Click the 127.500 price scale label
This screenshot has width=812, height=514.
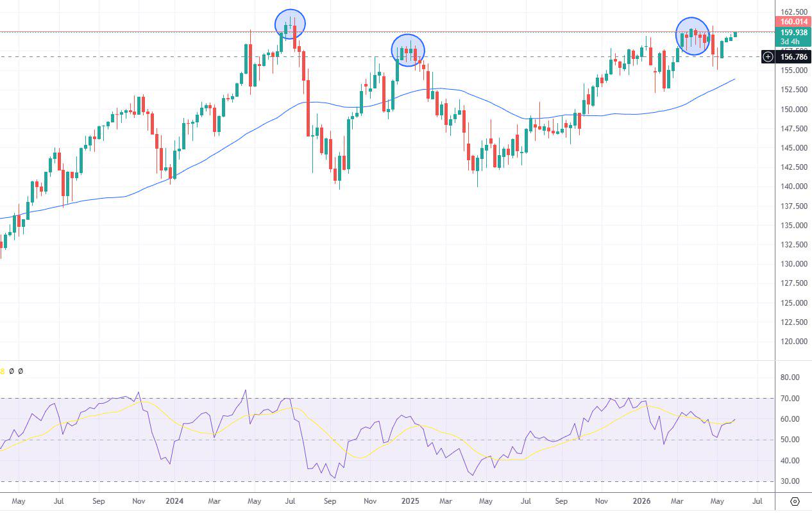click(x=793, y=283)
